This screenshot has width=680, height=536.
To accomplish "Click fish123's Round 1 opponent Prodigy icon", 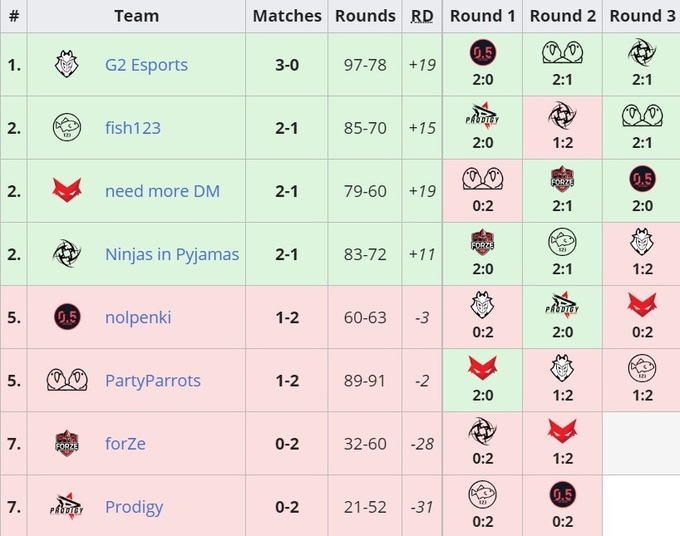I will pyautogui.click(x=483, y=115).
